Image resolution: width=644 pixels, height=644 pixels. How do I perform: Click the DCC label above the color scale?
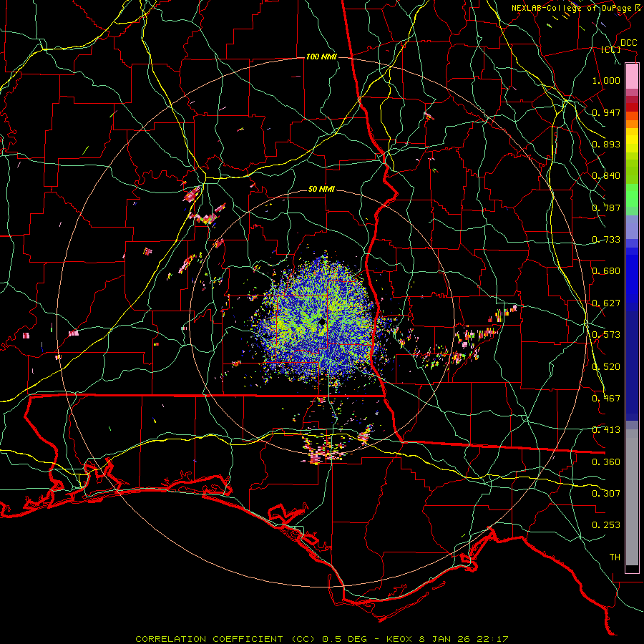pyautogui.click(x=628, y=42)
